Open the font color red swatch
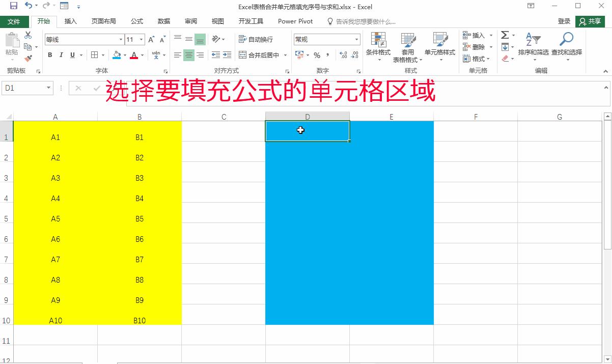Viewport: 612px width, 364px height. click(x=134, y=55)
